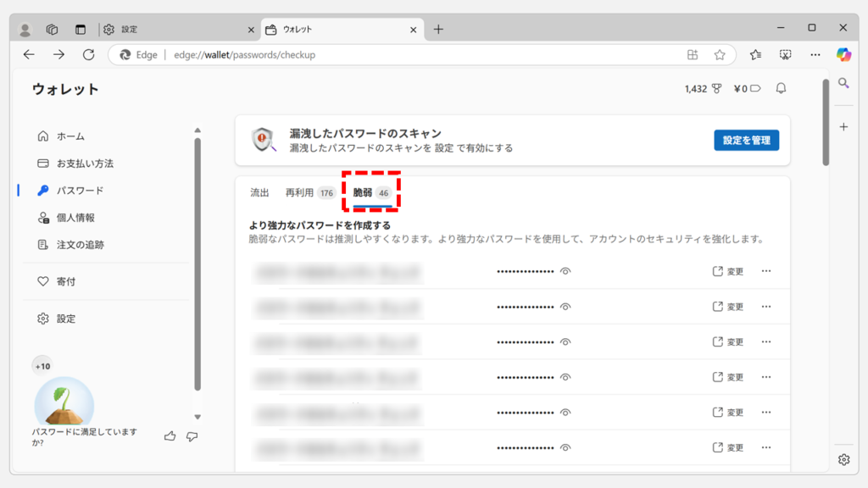Switch to the 設定 browser tab
Screen dimensions: 868x488
177,30
